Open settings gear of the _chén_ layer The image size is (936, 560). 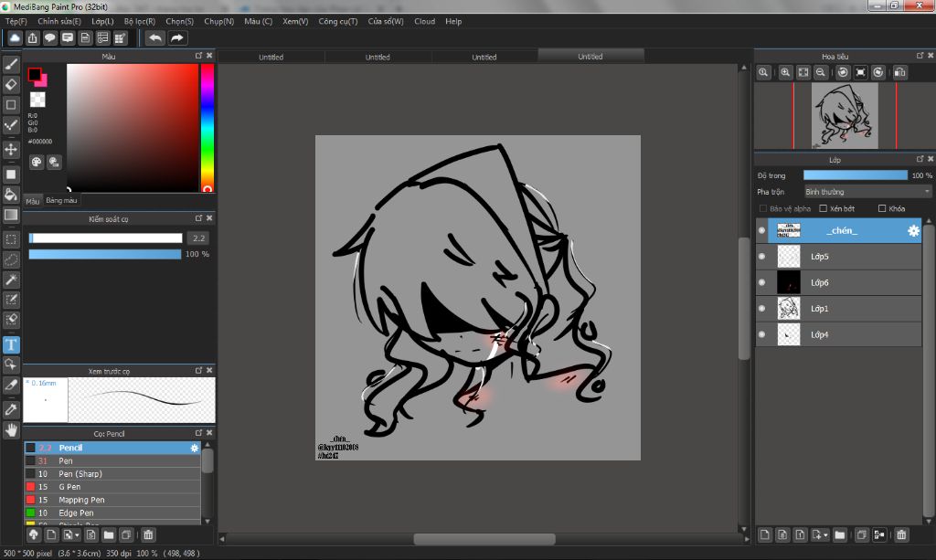click(x=913, y=231)
